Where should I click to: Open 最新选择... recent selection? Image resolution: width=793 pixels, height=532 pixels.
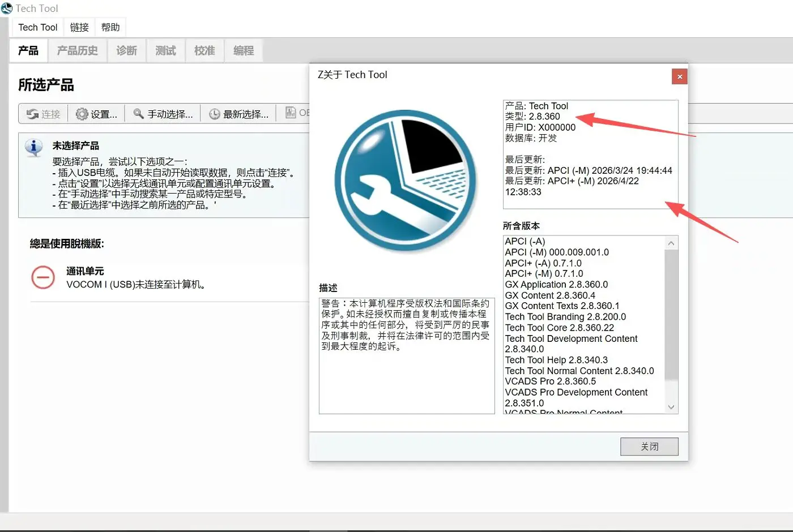(238, 114)
